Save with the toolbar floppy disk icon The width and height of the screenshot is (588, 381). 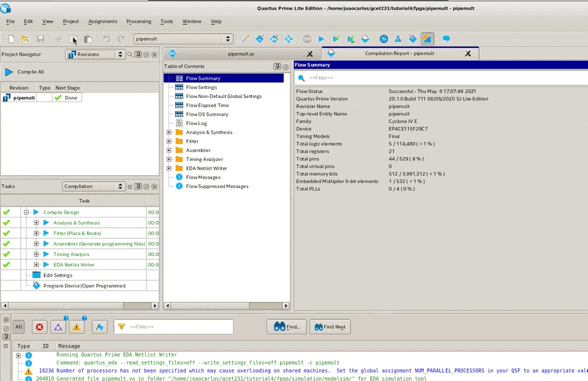(40, 39)
